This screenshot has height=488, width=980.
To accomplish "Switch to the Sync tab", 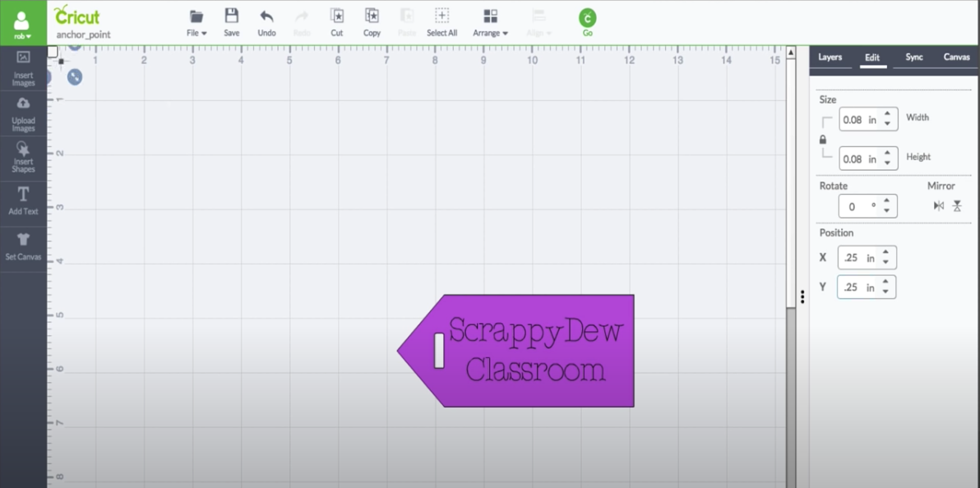I will click(x=914, y=58).
